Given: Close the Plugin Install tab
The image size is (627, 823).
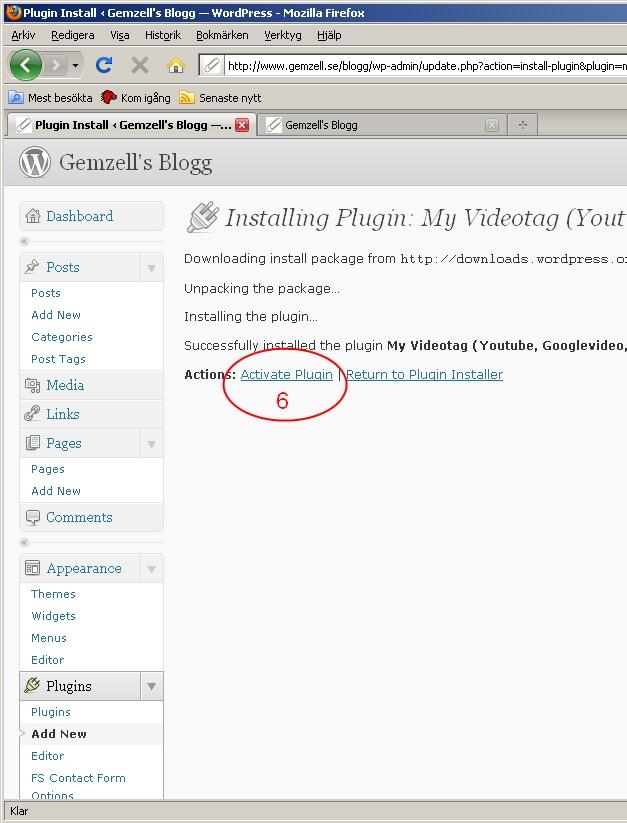Looking at the screenshot, I should pyautogui.click(x=242, y=125).
